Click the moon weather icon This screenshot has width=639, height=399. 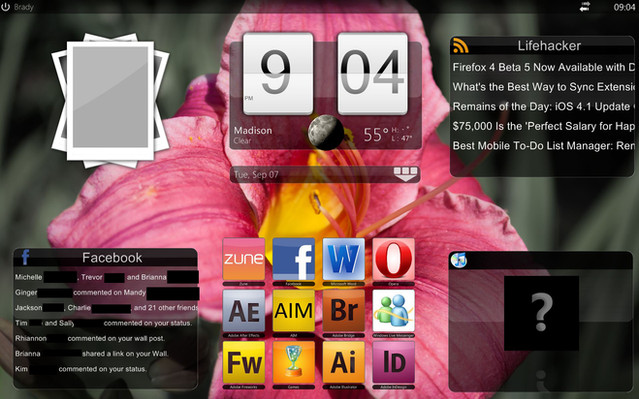pyautogui.click(x=325, y=132)
